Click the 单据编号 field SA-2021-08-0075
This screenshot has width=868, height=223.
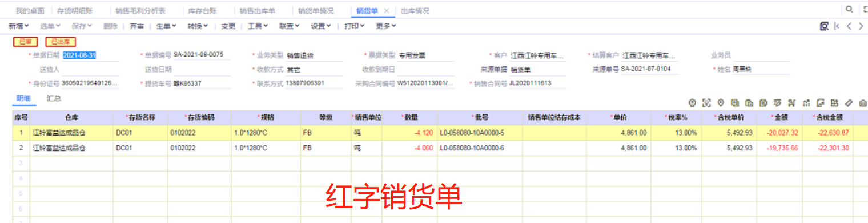coord(202,55)
